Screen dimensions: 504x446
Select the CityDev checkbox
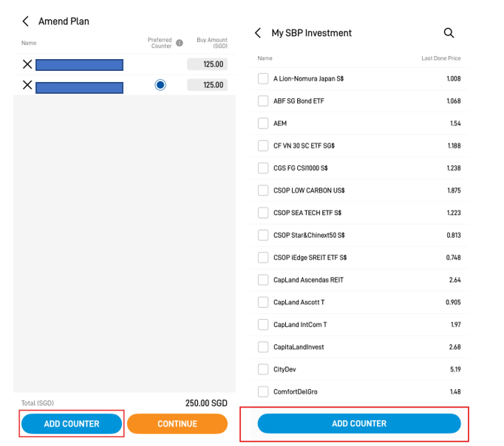(263, 369)
